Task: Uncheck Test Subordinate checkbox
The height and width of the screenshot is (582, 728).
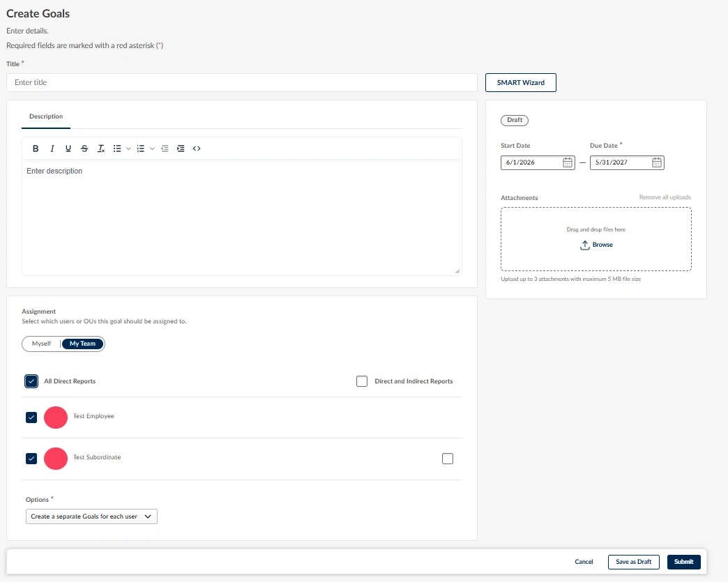Action: 31,459
